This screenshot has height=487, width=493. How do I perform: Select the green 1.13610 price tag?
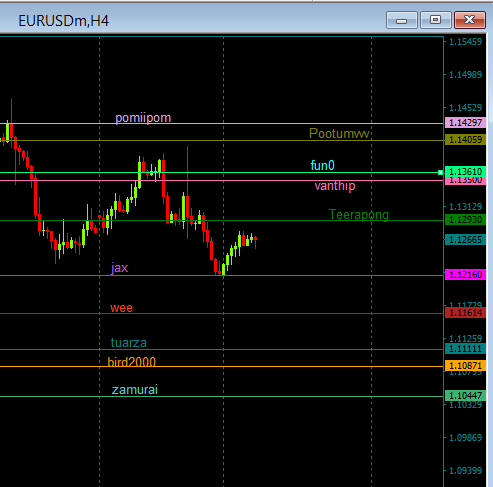pyautogui.click(x=465, y=172)
